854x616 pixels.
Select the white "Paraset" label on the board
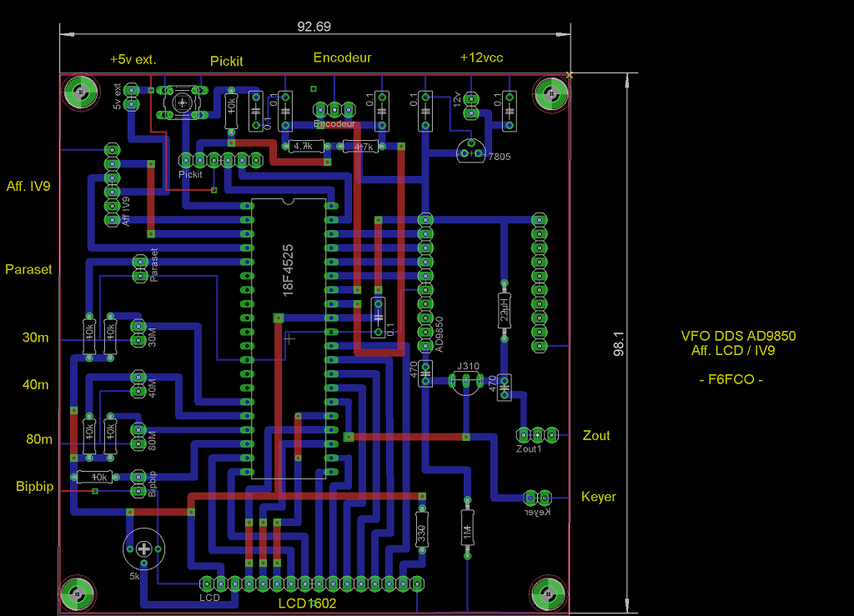(153, 265)
